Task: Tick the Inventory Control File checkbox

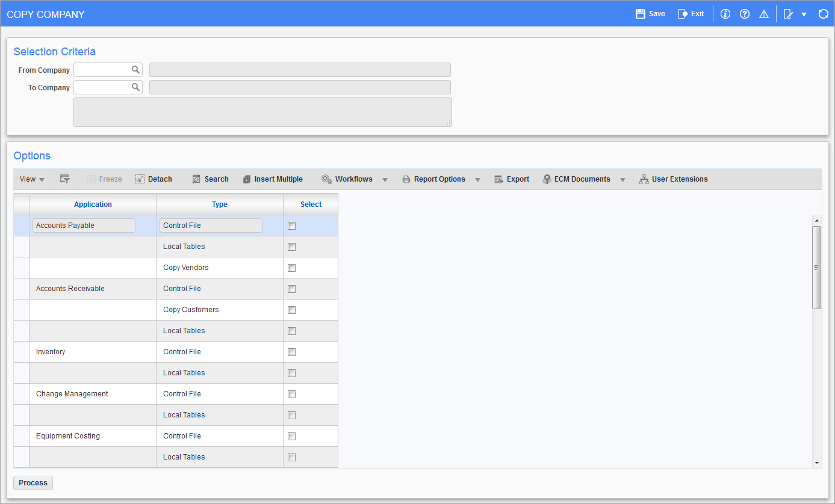Action: 292,352
